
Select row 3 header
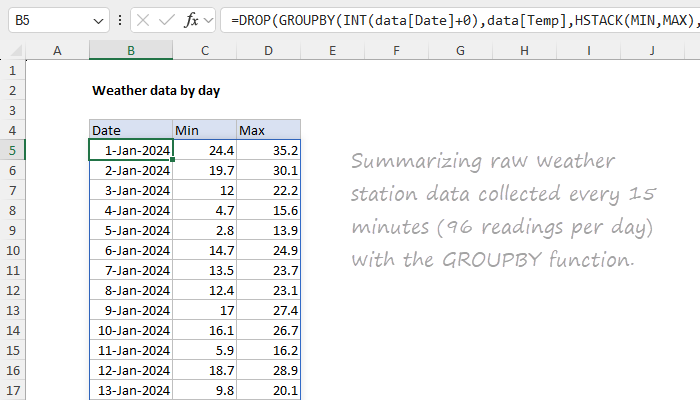coord(12,110)
